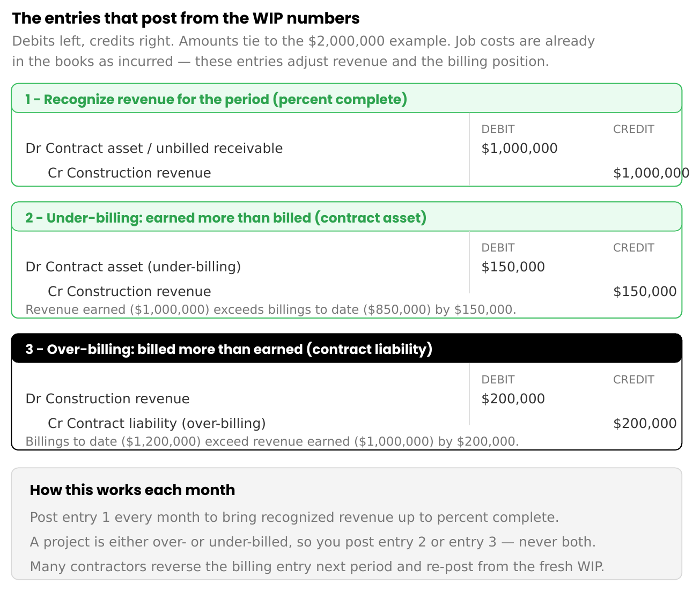Click Dr Construction revenue in entry 3

107,399
